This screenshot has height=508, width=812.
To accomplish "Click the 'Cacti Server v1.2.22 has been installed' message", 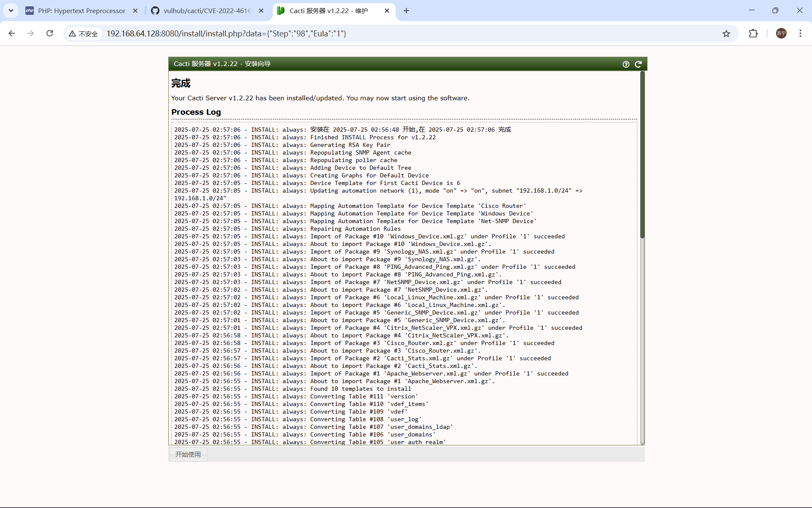I will click(320, 98).
